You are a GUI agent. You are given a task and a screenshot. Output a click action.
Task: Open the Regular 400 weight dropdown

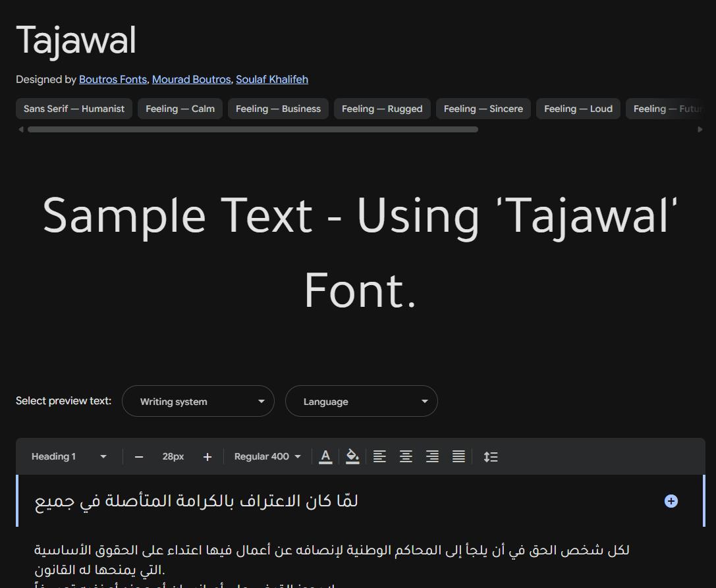pos(267,456)
